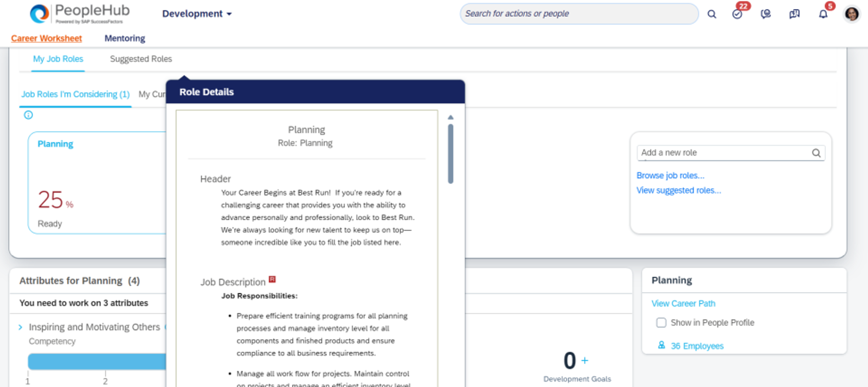Open the 36 Employees link
Viewport: 868px width, 387px height.
697,346
